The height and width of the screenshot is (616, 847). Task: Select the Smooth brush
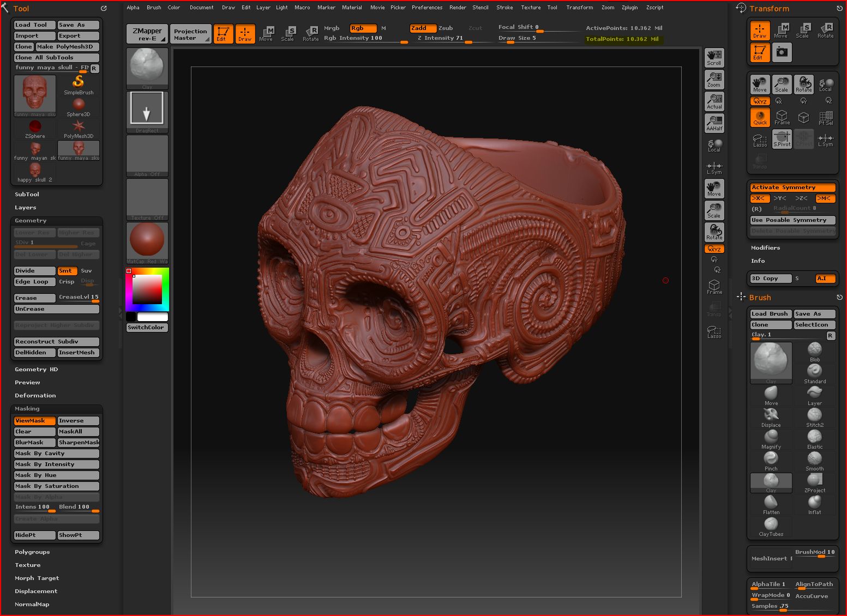815,461
